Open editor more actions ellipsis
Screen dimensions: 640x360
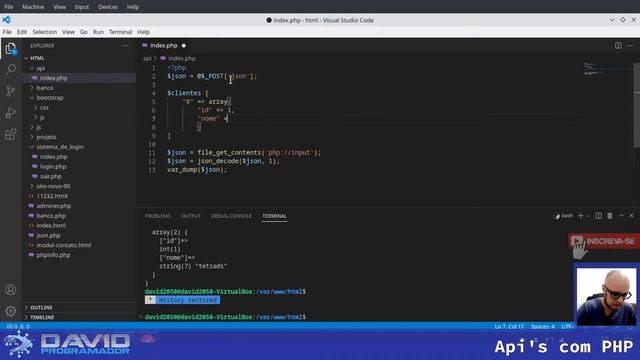[630, 45]
